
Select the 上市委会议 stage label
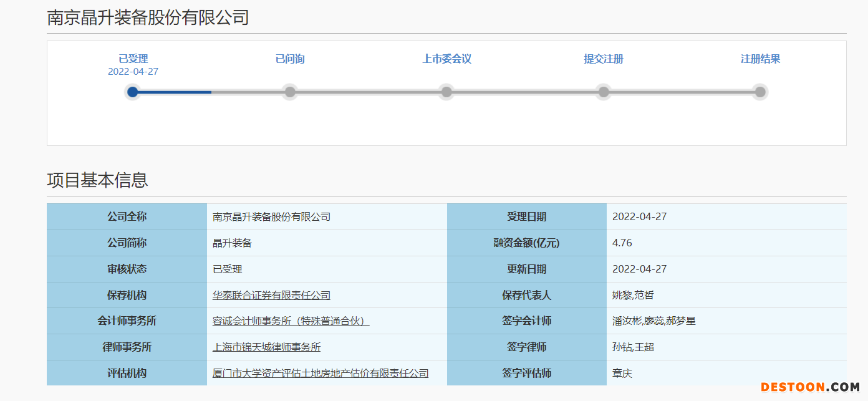point(447,59)
